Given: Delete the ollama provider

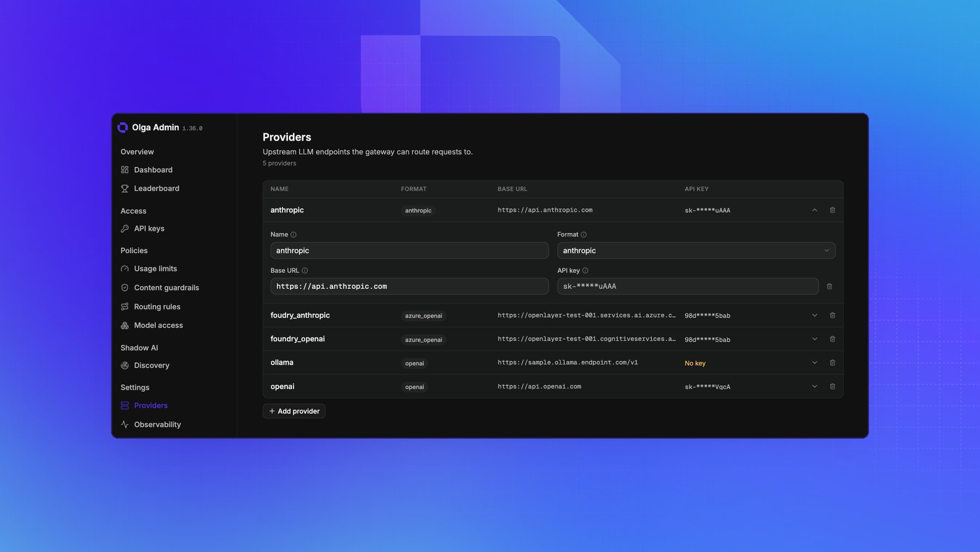Looking at the screenshot, I should click(x=832, y=363).
